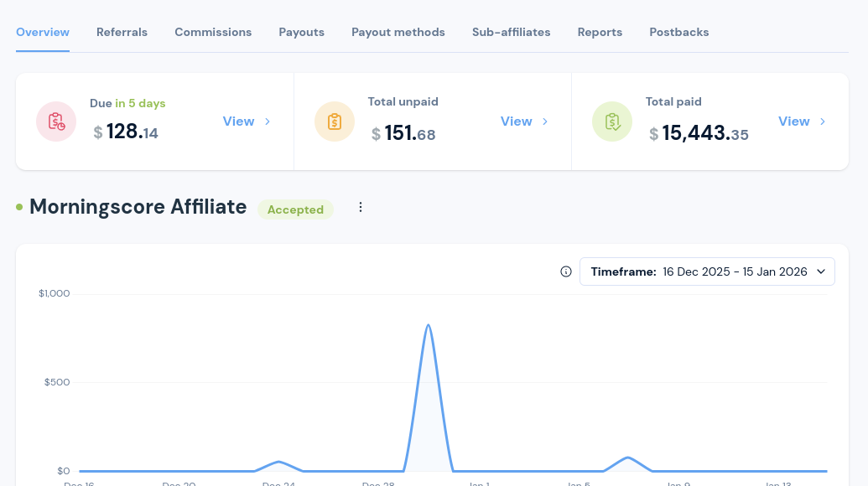Screen dimensions: 868x486
Task: Click the orange total unpaid clipboard icon
Action: (335, 121)
